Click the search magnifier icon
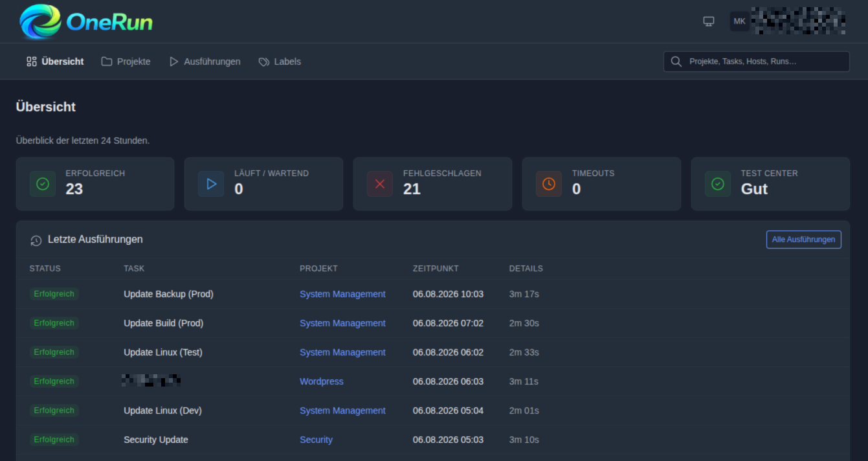Screen dimensions: 868x461 [x=676, y=62]
